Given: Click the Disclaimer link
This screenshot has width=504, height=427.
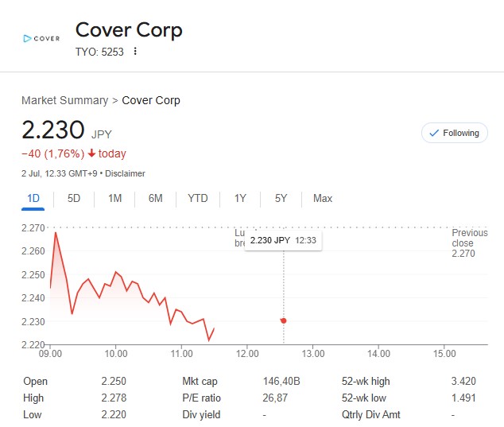Looking at the screenshot, I should click(x=125, y=173).
